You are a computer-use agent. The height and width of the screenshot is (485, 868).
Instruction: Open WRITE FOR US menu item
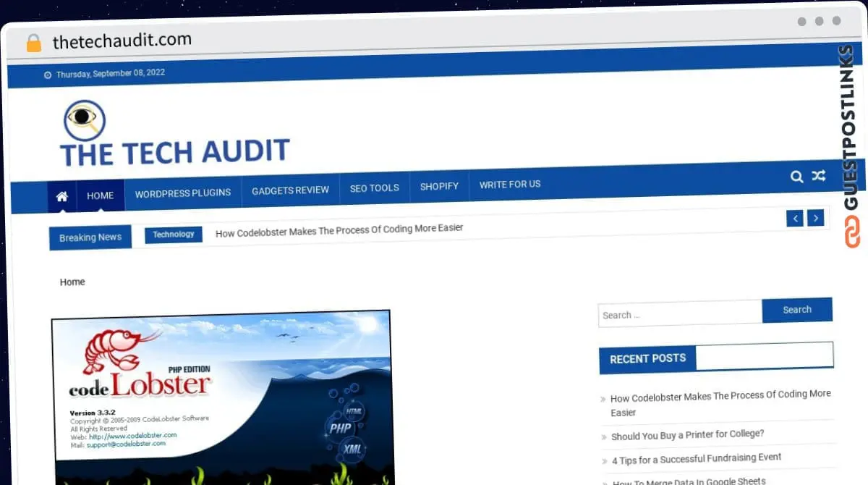[x=510, y=185]
